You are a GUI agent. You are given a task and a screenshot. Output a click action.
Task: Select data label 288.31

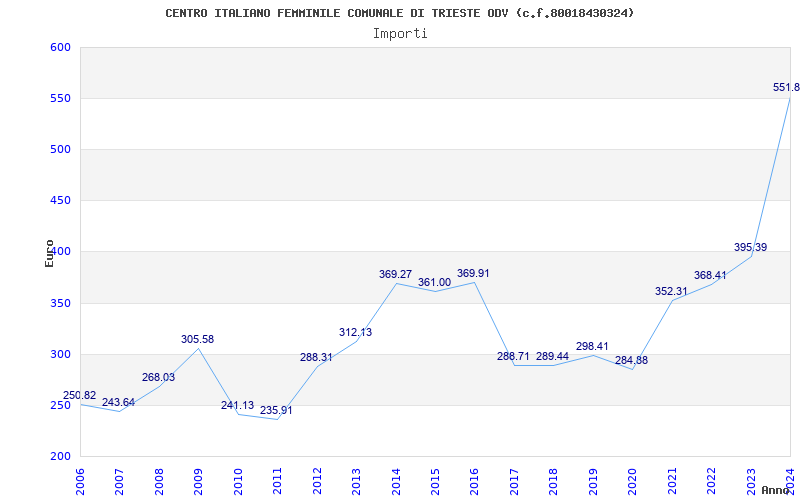point(316,357)
